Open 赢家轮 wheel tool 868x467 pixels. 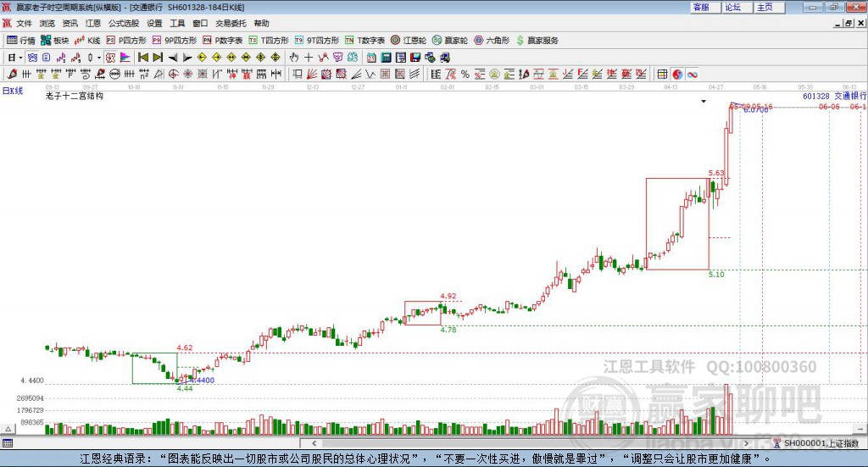pos(450,41)
